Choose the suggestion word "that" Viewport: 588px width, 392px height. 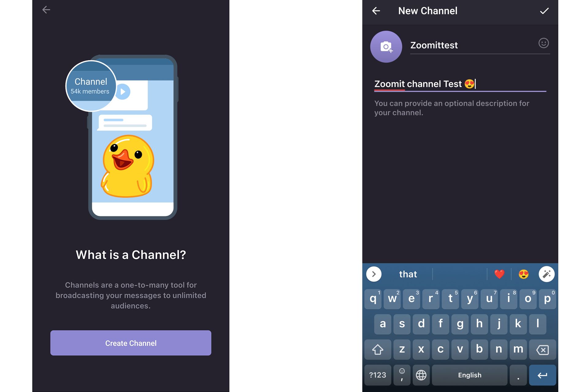tap(408, 274)
